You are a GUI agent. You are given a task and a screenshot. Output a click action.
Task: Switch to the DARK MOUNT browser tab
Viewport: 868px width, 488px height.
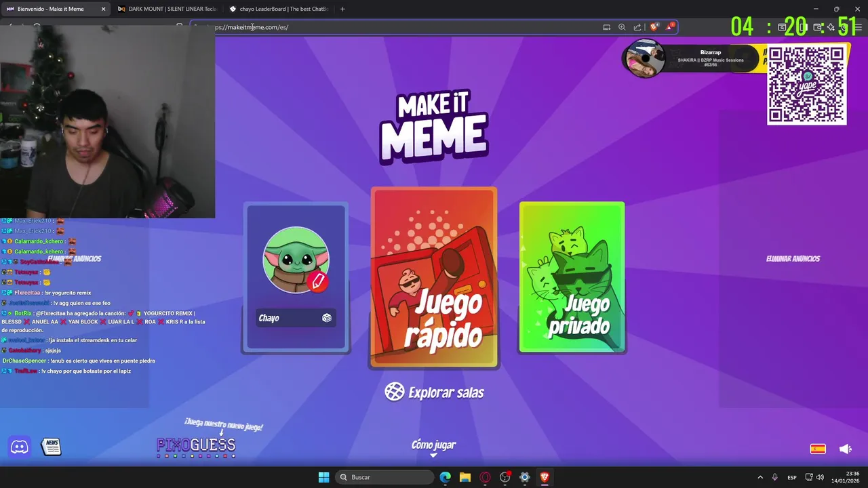pyautogui.click(x=166, y=9)
